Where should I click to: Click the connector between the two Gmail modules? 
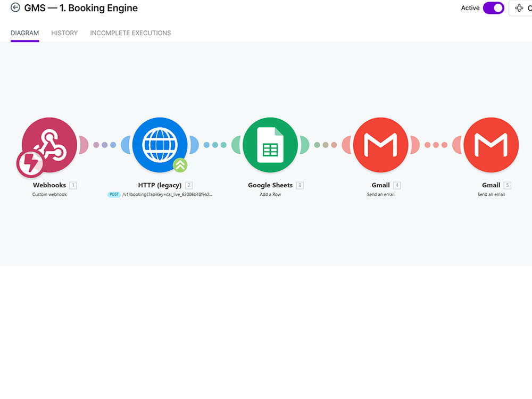tap(436, 145)
